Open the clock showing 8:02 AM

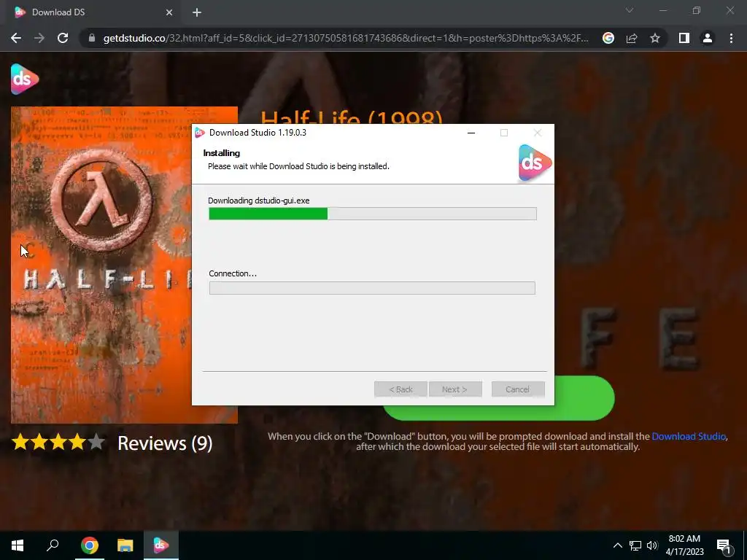tap(684, 545)
